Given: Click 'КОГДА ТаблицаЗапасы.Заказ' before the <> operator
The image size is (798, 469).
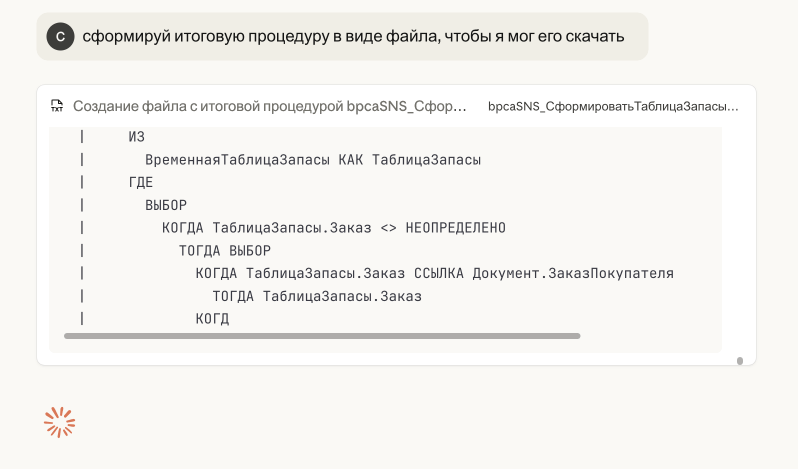Looking at the screenshot, I should 266,228.
